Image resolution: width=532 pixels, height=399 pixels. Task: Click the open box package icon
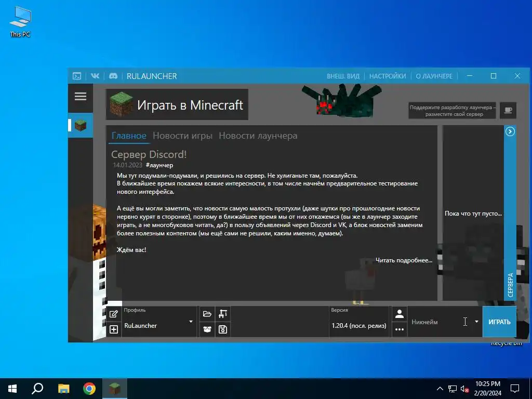[x=207, y=329]
